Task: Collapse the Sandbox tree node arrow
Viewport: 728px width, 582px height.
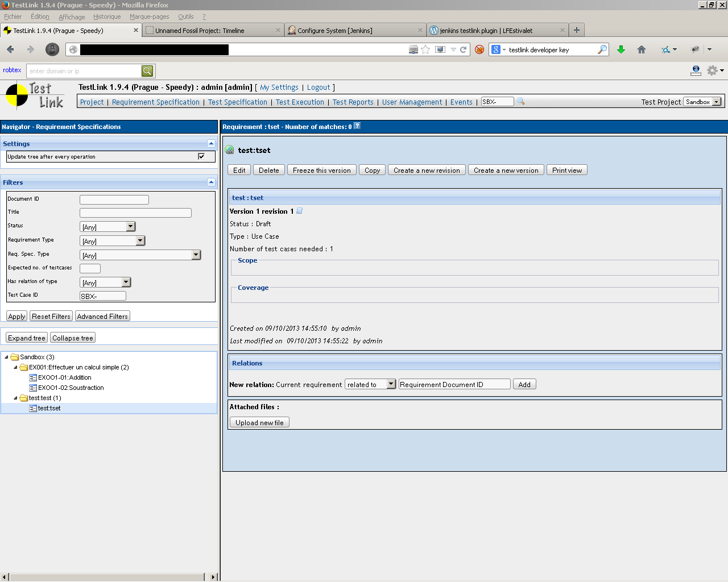Action: click(6, 357)
